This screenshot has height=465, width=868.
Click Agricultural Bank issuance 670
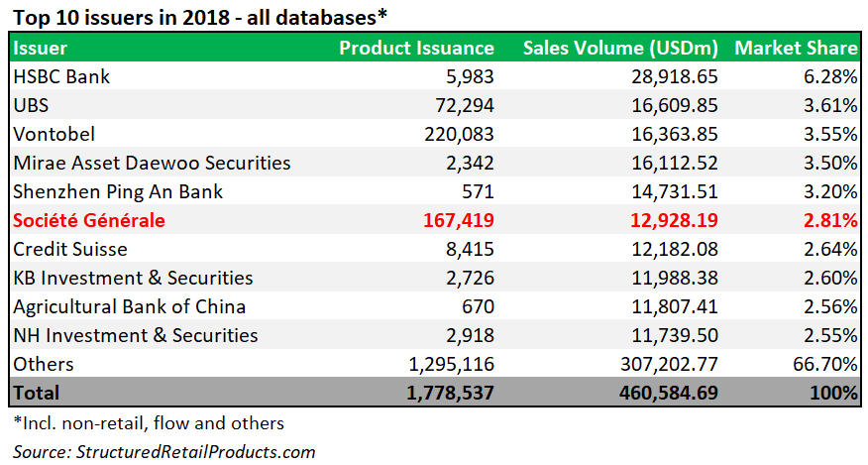pyautogui.click(x=478, y=307)
